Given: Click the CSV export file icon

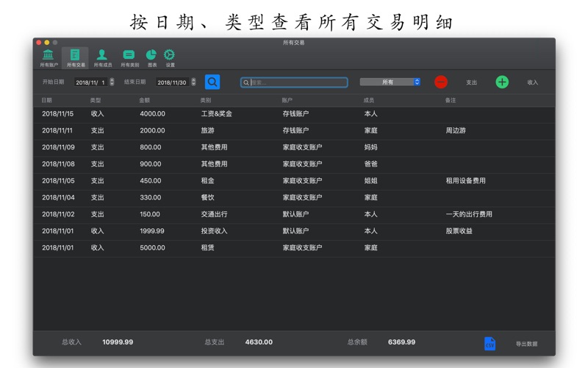Looking at the screenshot, I should tap(490, 344).
